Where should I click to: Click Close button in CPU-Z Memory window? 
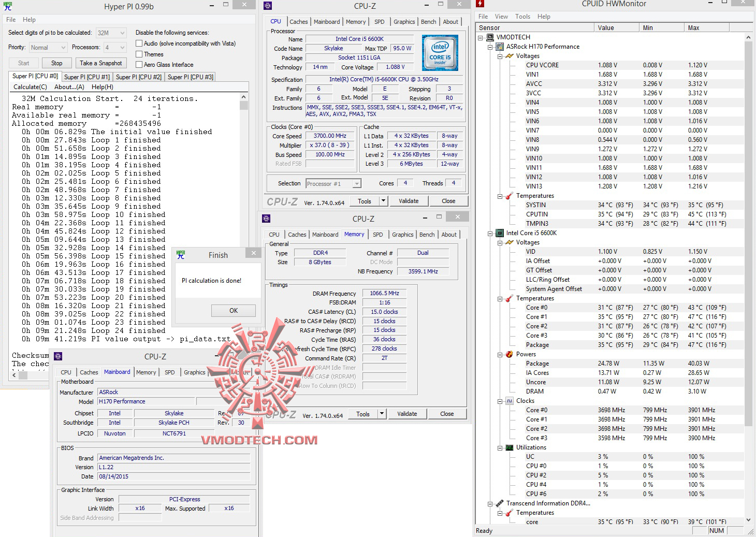pyautogui.click(x=447, y=414)
